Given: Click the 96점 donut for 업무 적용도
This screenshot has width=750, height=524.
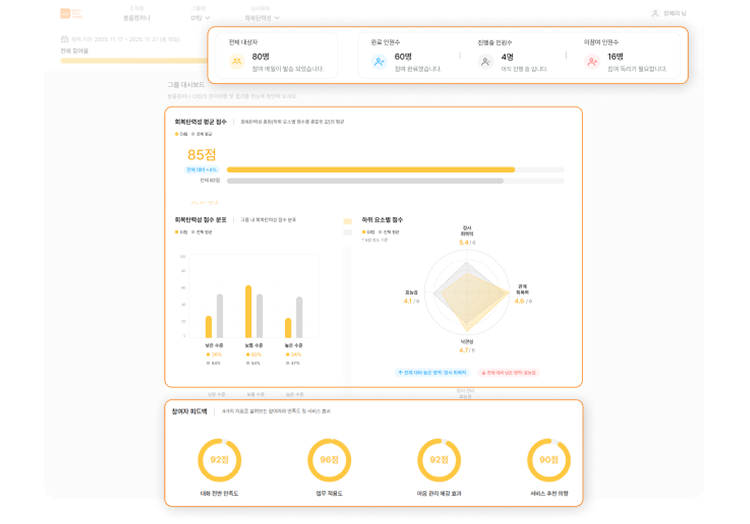Looking at the screenshot, I should tap(329, 460).
